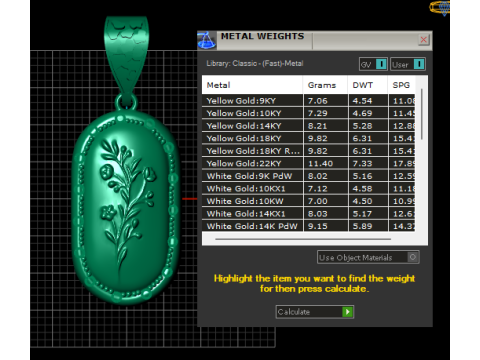
Task: Select the White Gold:10KX1 row
Action: [309, 189]
